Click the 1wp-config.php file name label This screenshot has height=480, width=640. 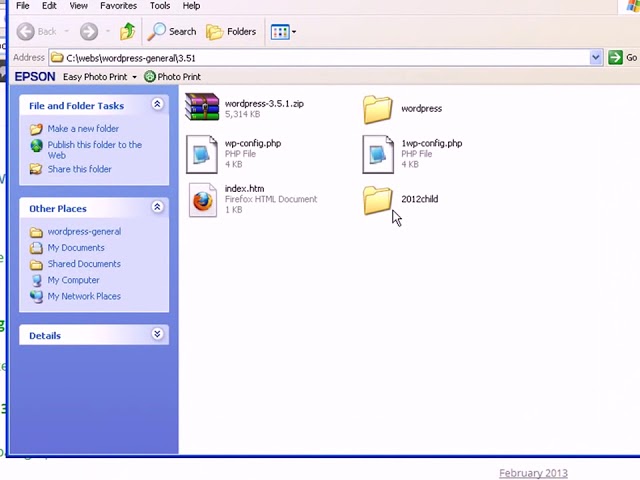432,143
